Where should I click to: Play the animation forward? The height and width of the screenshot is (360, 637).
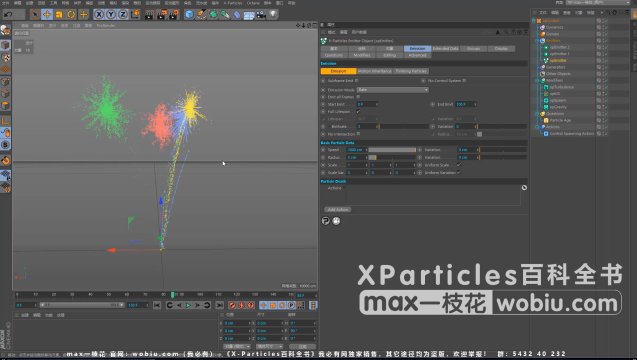pos(188,305)
